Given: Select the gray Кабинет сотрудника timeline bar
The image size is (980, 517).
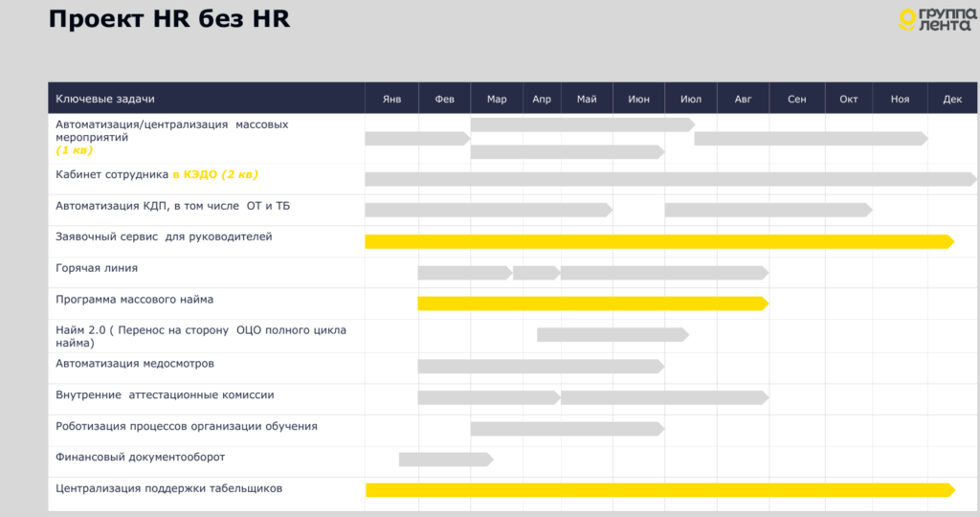Looking at the screenshot, I should (x=670, y=179).
